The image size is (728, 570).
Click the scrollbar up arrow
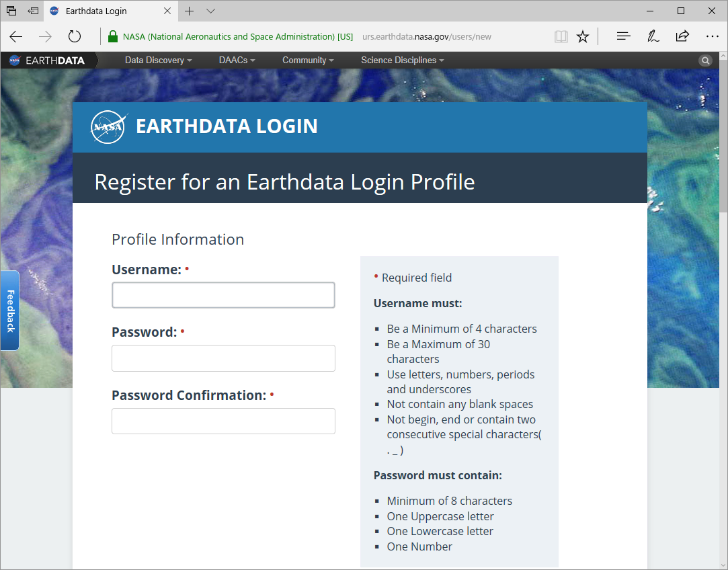(x=723, y=56)
